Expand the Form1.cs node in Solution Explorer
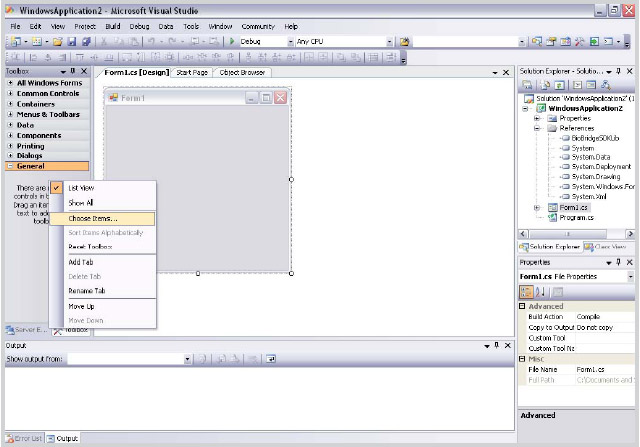The image size is (640, 447). (537, 208)
